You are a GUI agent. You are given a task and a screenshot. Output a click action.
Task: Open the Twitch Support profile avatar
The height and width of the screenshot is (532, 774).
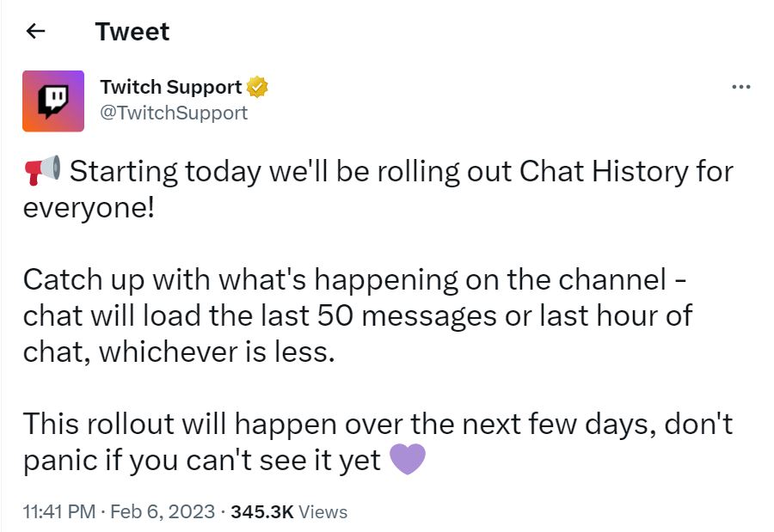53,101
